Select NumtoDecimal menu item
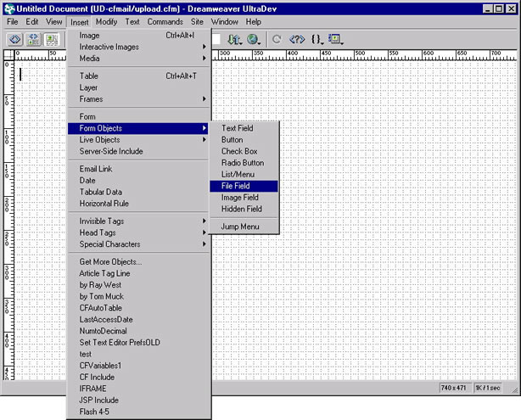Image resolution: width=521 pixels, height=420 pixels. click(x=138, y=331)
